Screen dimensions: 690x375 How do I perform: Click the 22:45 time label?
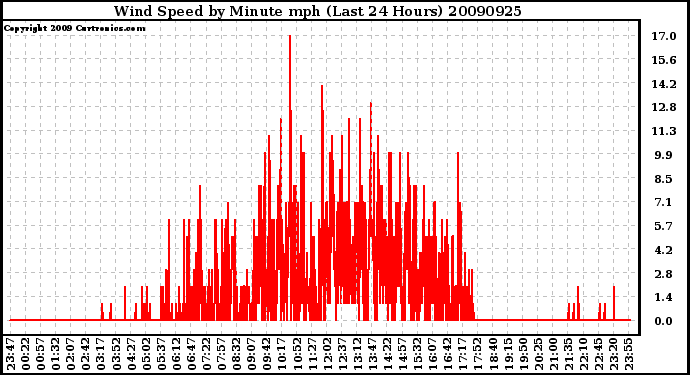tap(598, 354)
